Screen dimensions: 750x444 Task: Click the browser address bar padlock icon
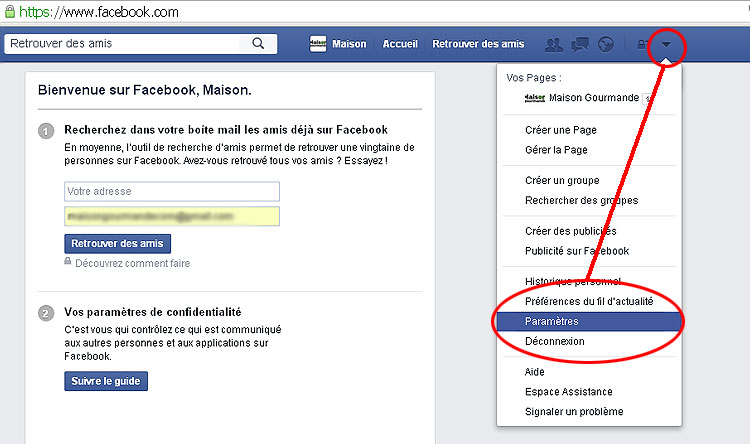10,11
